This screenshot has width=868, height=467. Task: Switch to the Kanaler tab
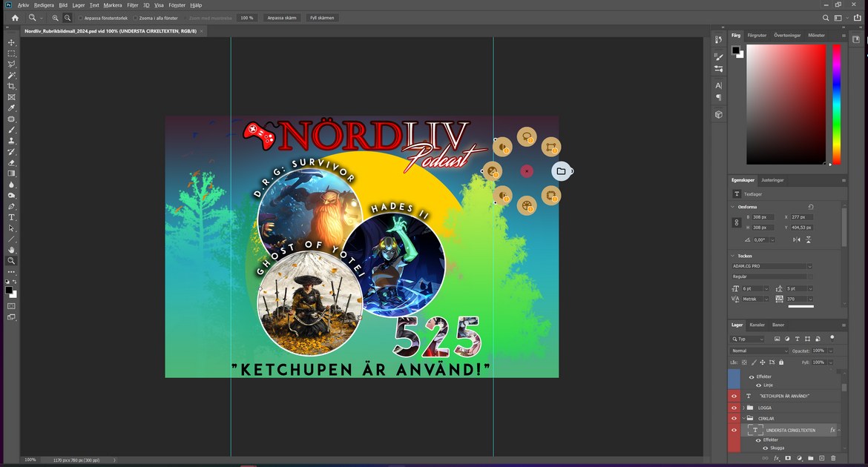(757, 325)
